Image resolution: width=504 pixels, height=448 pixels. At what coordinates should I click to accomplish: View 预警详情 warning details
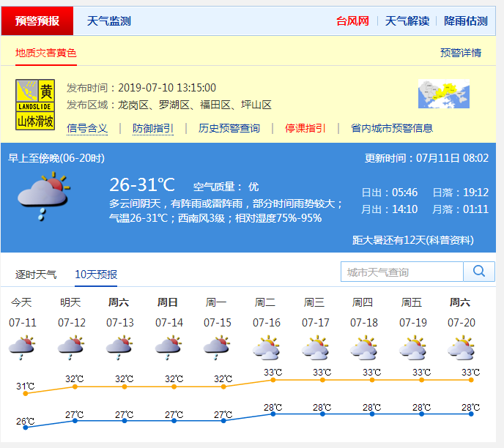(460, 53)
